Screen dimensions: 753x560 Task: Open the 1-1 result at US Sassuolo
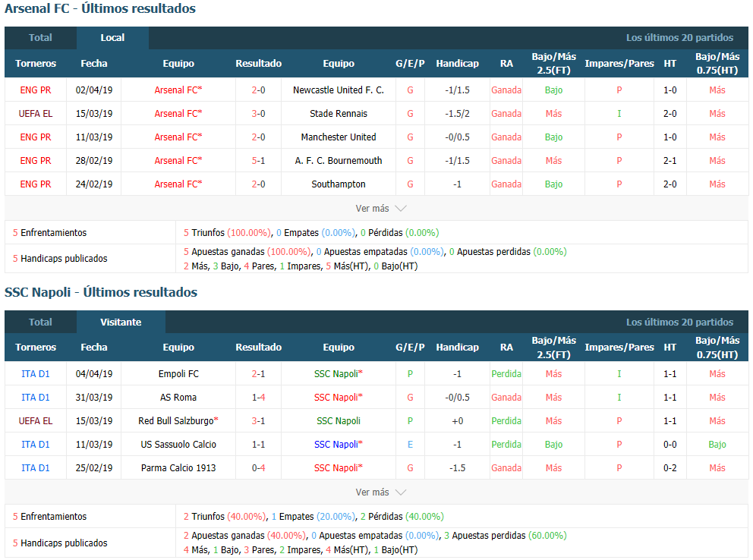pyautogui.click(x=258, y=445)
